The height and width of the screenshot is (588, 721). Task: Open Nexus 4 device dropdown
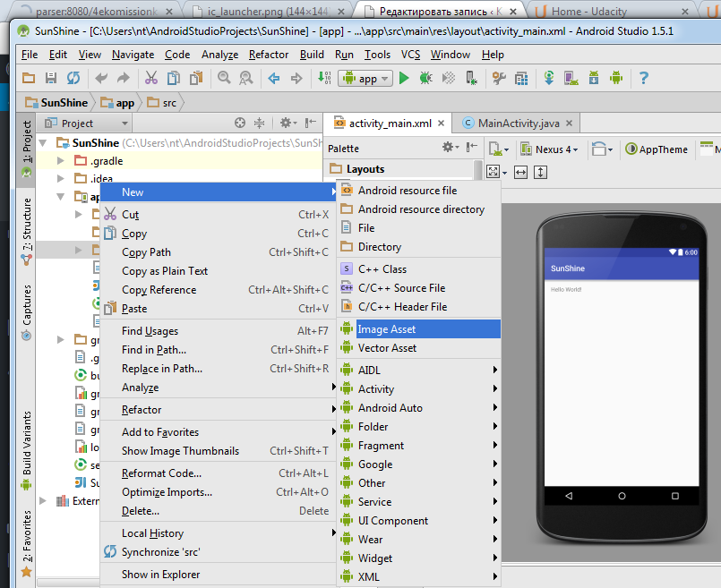[x=549, y=149]
